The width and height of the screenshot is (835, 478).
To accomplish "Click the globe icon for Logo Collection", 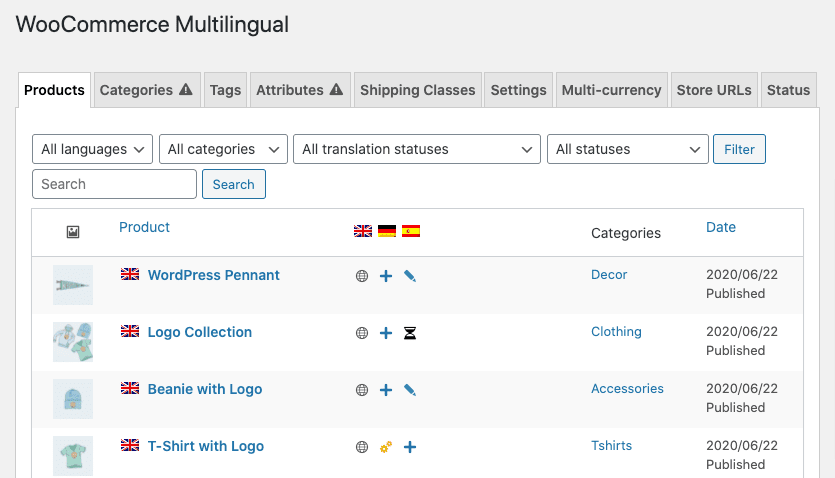I will click(362, 333).
